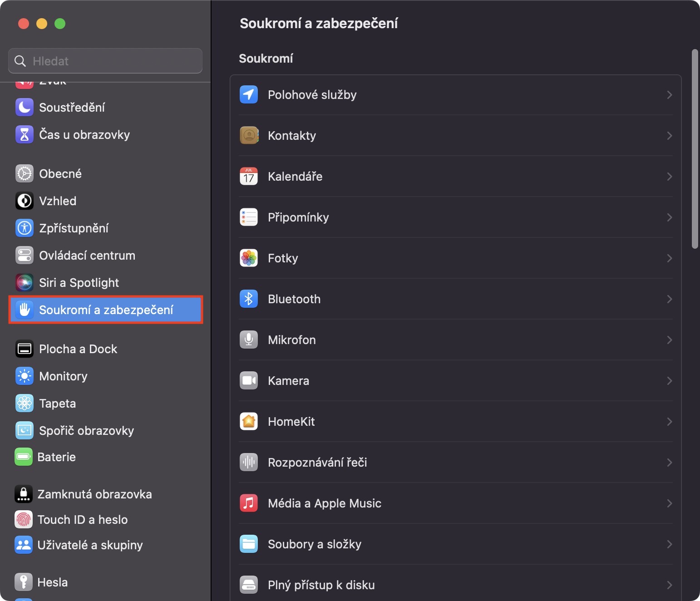Image resolution: width=700 pixels, height=601 pixels.
Task: Click the Bluetooth icon in privacy list
Action: click(248, 299)
